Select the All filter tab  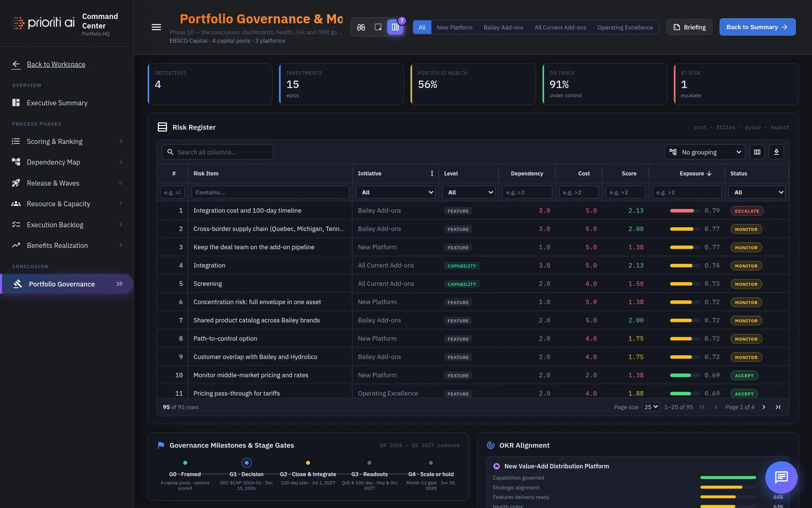point(422,27)
